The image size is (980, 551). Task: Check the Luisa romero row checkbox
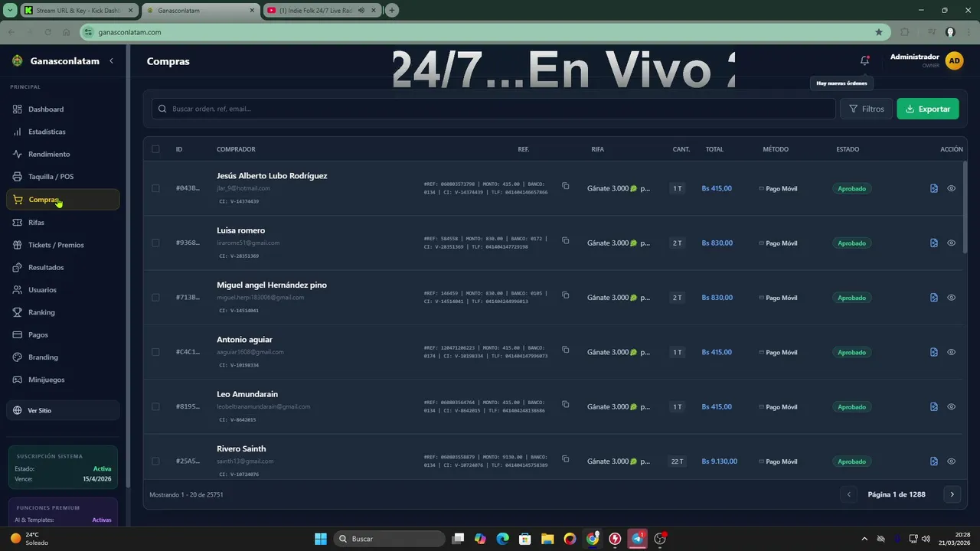(155, 243)
